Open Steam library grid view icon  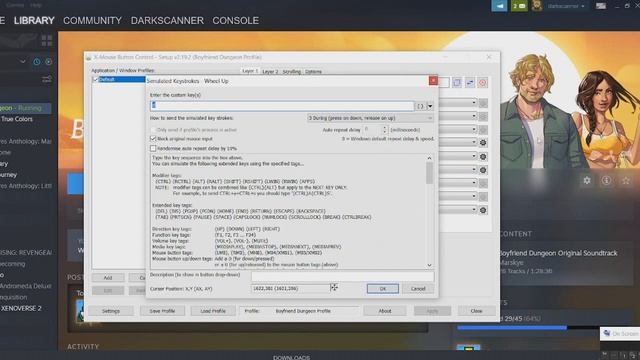pyautogui.click(x=47, y=40)
